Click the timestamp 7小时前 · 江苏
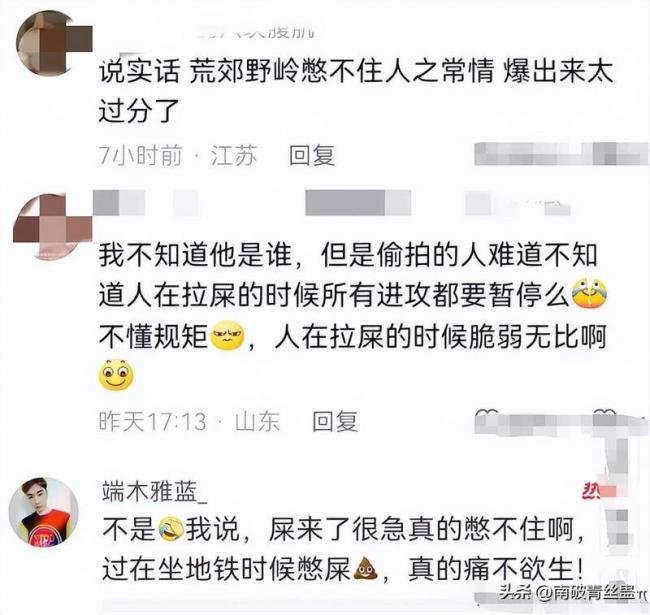This screenshot has width=650, height=615. tap(177, 156)
